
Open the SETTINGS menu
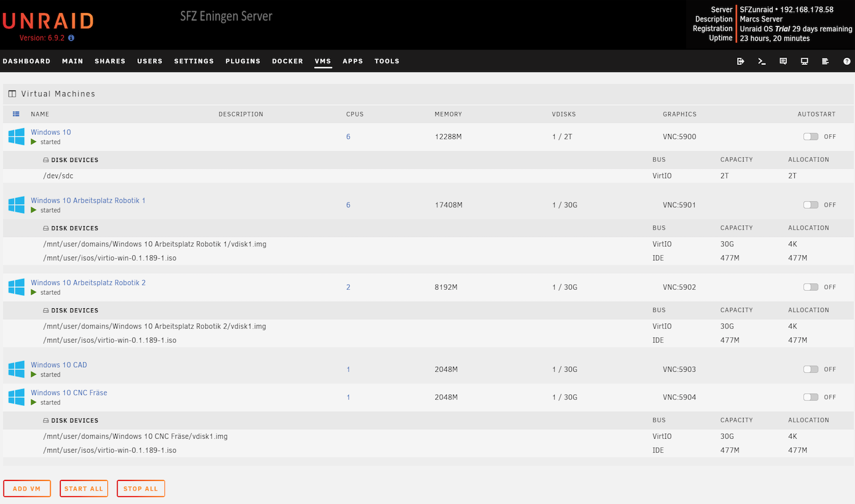194,61
